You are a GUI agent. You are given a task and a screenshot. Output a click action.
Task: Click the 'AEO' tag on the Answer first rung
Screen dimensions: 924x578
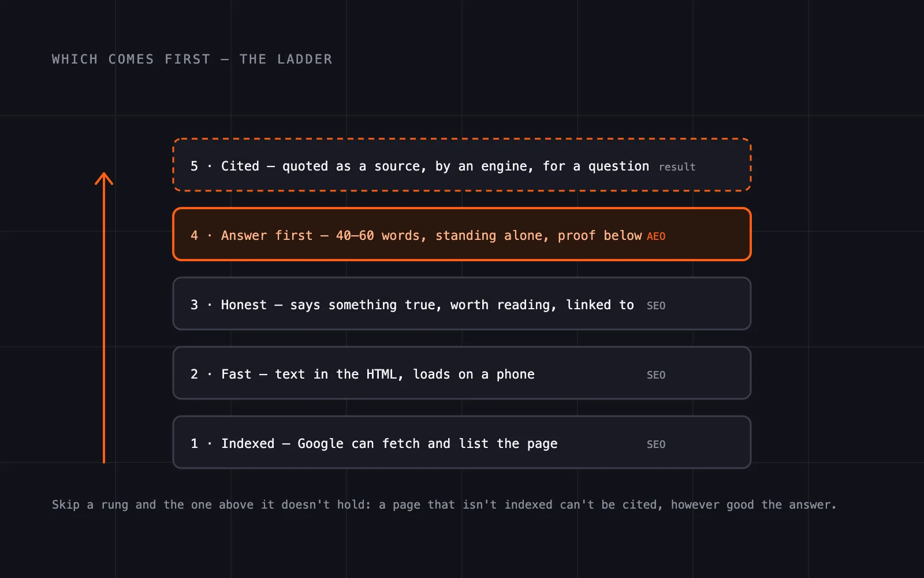point(656,236)
